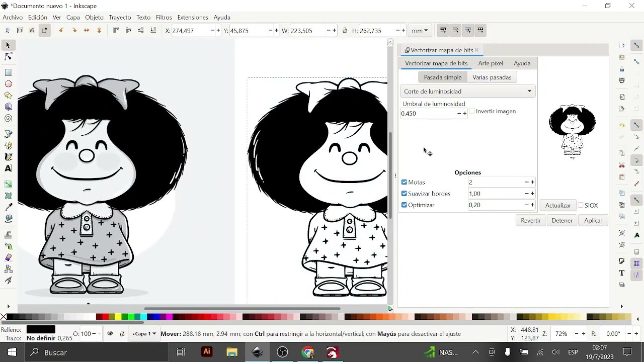Select the Node editing tool
The height and width of the screenshot is (362, 644).
click(x=8, y=57)
